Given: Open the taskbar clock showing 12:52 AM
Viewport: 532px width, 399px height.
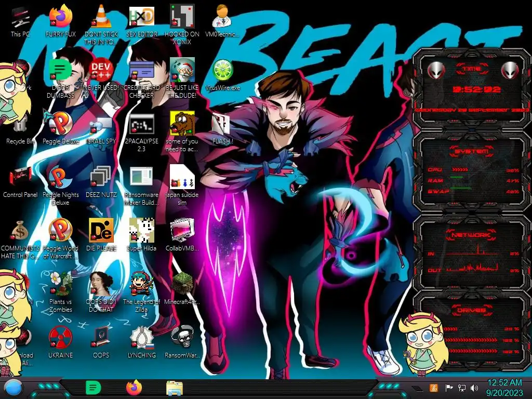Looking at the screenshot, I should [x=504, y=388].
